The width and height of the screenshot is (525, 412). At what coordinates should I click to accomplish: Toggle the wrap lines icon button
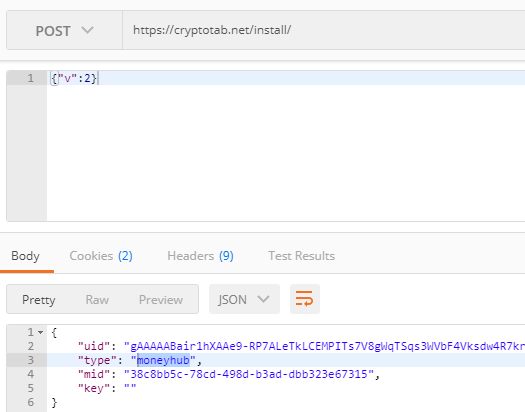tap(305, 299)
